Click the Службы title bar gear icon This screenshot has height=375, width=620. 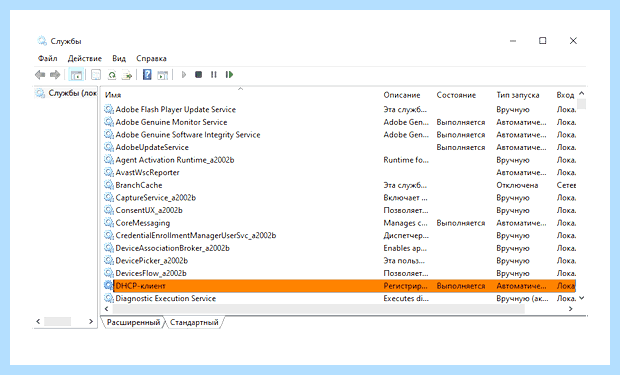click(42, 41)
